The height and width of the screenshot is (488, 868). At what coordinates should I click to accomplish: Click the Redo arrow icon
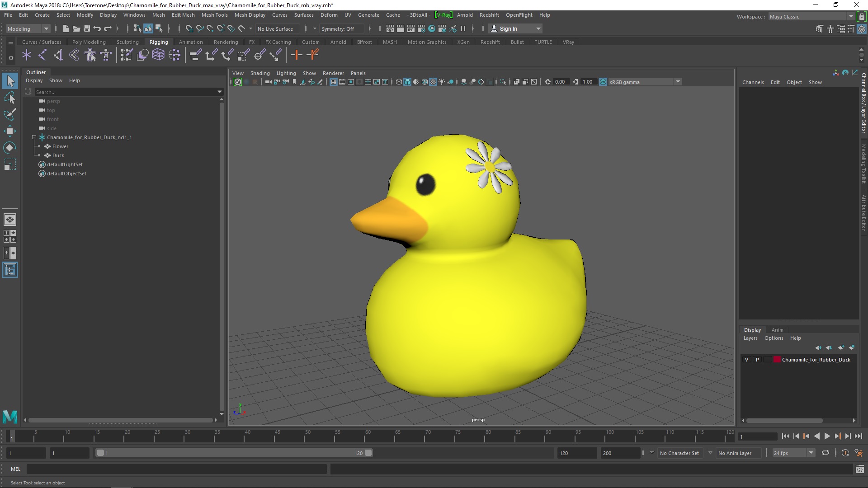click(x=108, y=28)
